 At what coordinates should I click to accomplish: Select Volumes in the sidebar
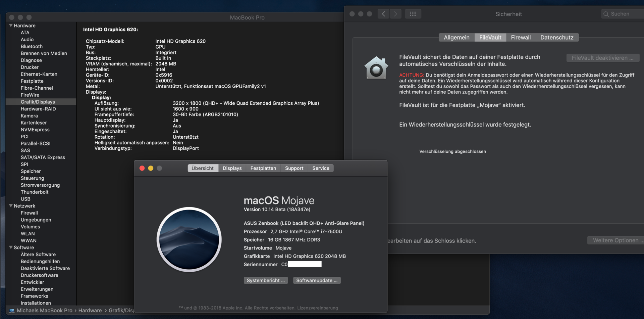[x=30, y=227]
